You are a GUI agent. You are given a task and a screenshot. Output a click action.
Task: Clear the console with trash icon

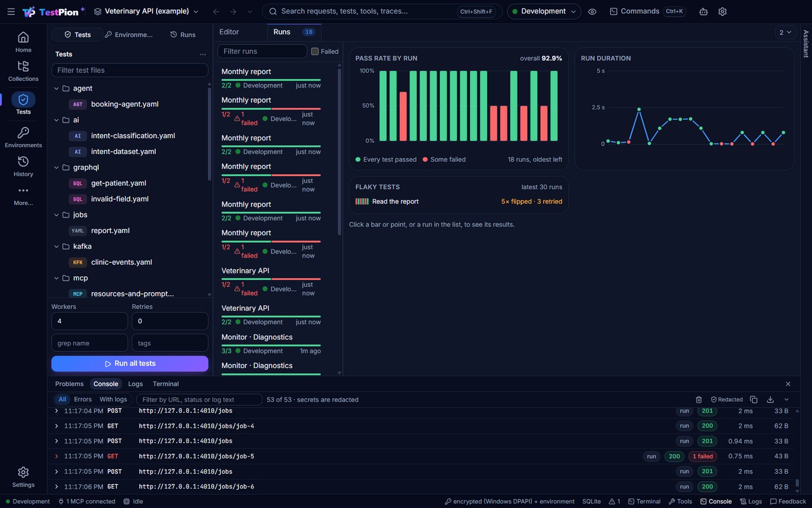pyautogui.click(x=699, y=400)
